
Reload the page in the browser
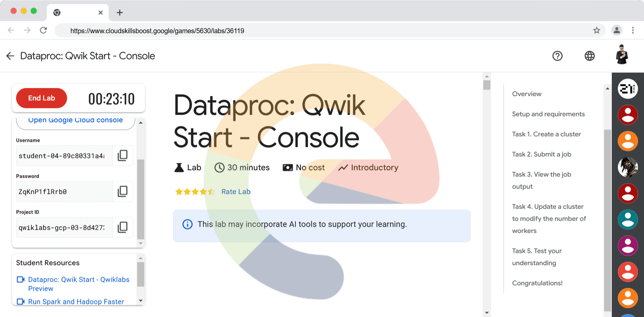pos(43,31)
